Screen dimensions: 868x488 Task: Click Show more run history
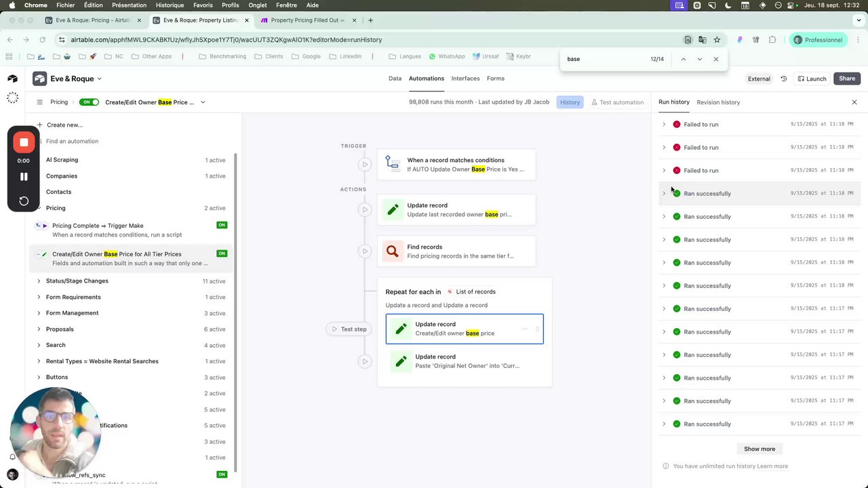pos(759,449)
